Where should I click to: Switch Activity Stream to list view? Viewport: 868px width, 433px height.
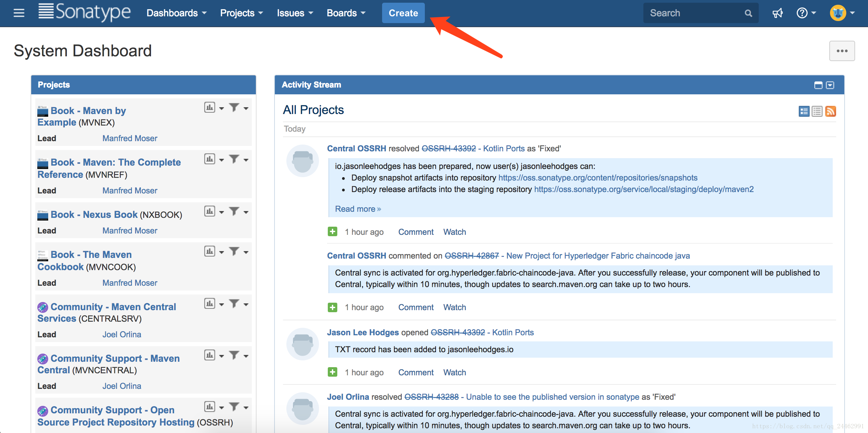click(x=817, y=111)
